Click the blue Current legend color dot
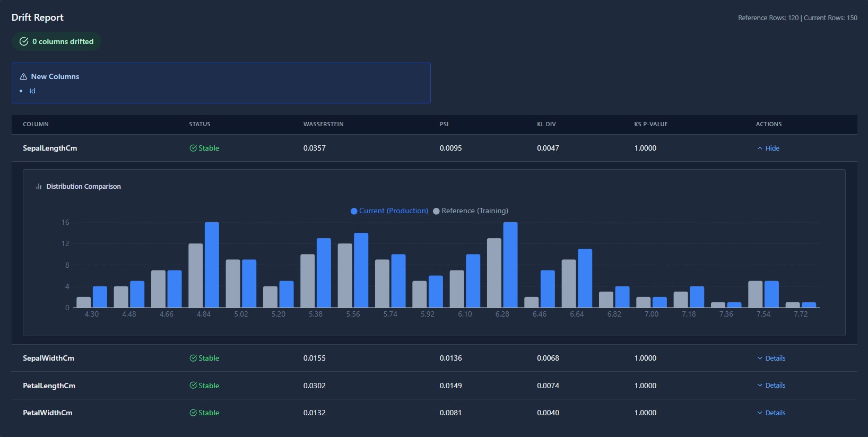Viewport: 868px width, 437px height. (x=354, y=211)
